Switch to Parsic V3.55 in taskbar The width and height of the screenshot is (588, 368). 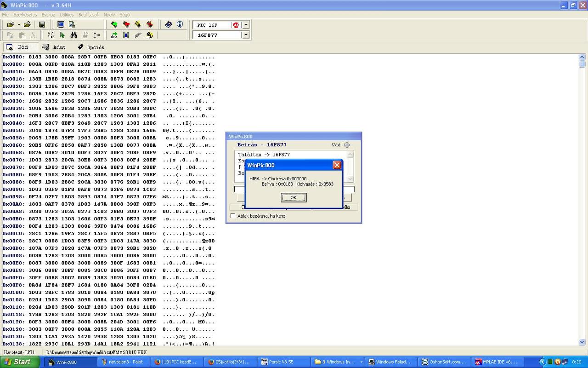(x=283, y=362)
